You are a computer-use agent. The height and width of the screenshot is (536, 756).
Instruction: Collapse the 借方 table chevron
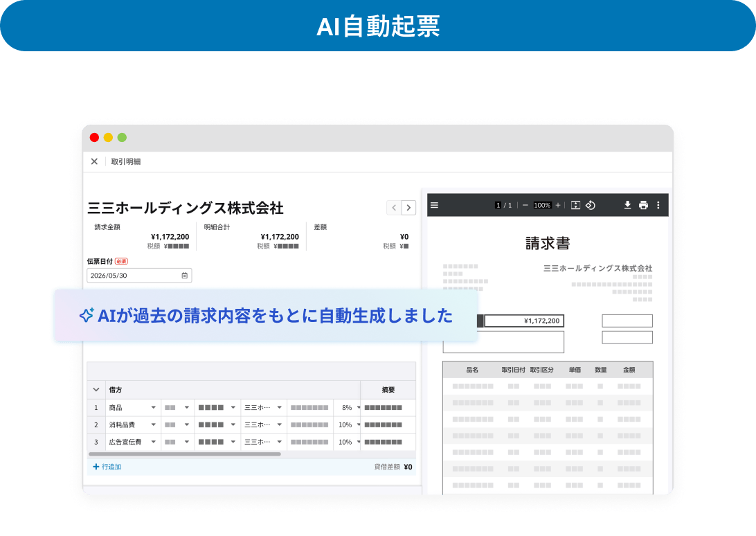tap(96, 389)
